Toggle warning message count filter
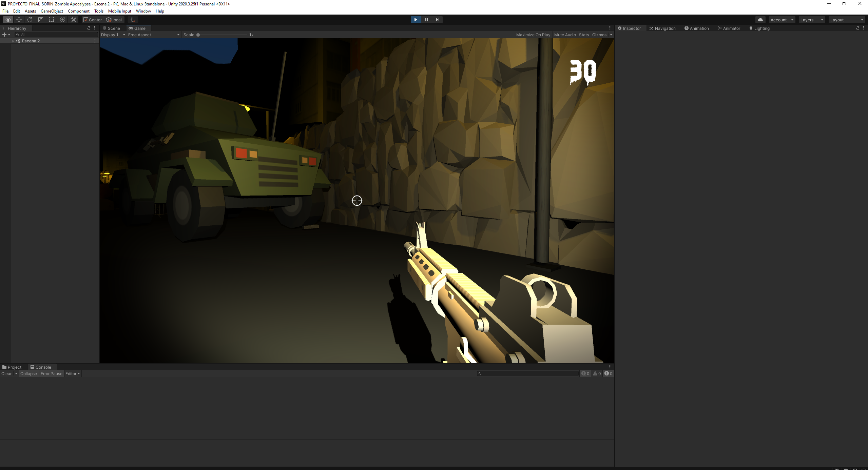 coord(597,374)
